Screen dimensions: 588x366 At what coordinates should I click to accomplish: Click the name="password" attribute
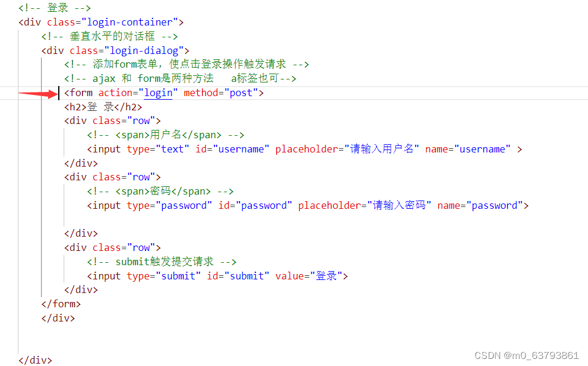tap(480, 206)
